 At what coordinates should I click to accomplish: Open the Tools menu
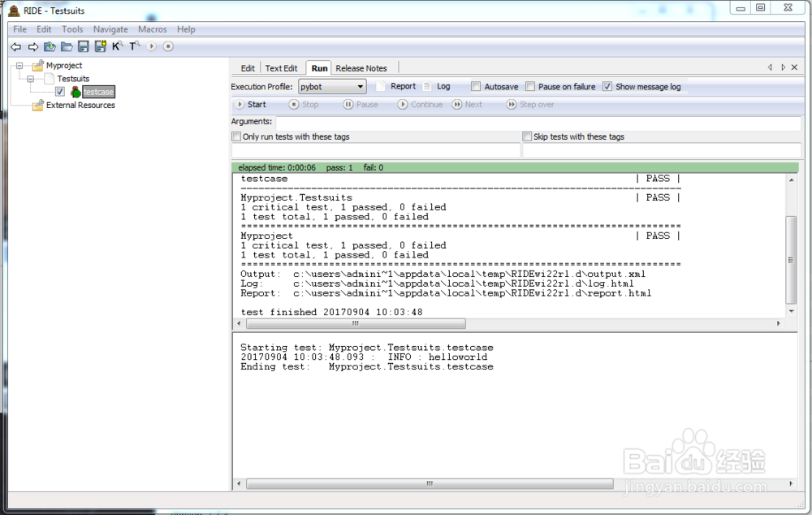[x=72, y=29]
